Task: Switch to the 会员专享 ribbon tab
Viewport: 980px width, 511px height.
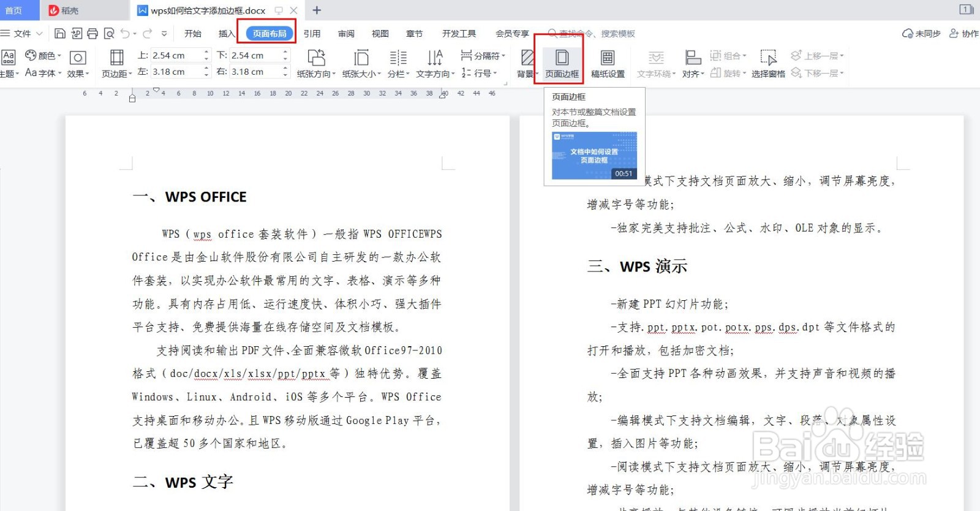Action: click(513, 34)
